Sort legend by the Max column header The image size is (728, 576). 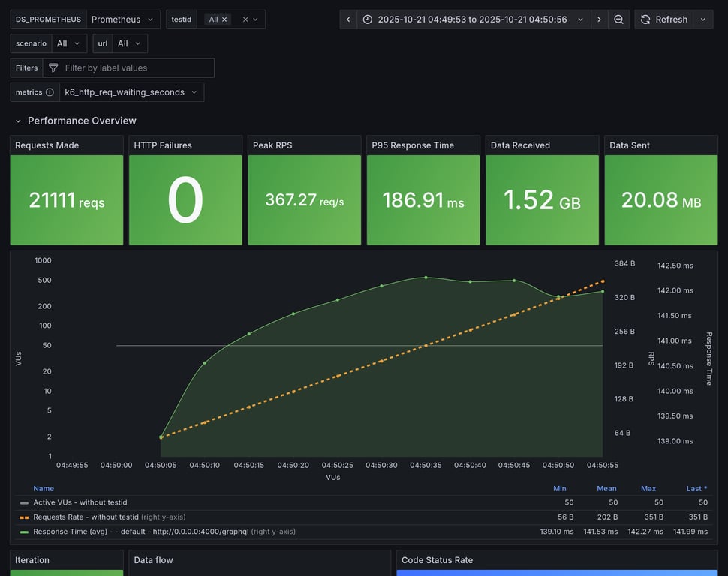tap(648, 488)
